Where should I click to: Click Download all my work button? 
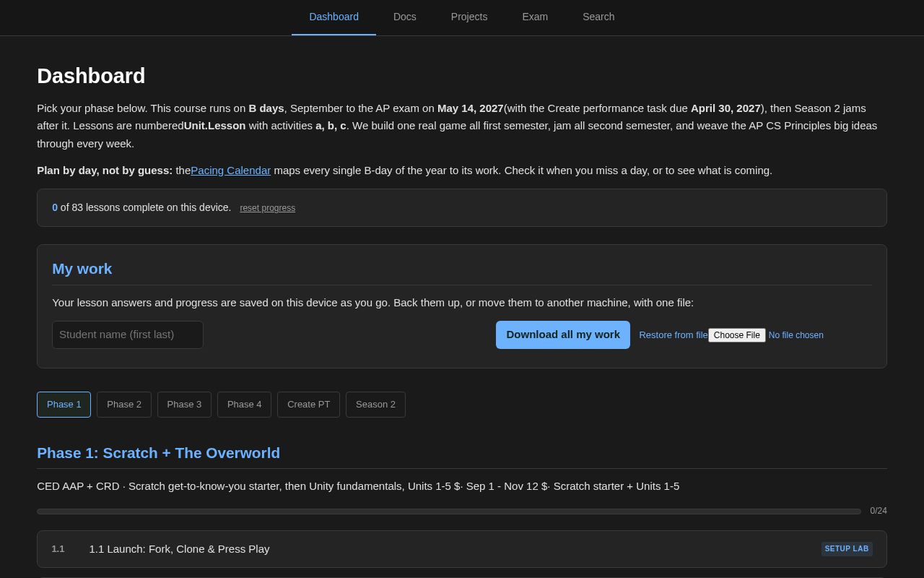[563, 335]
